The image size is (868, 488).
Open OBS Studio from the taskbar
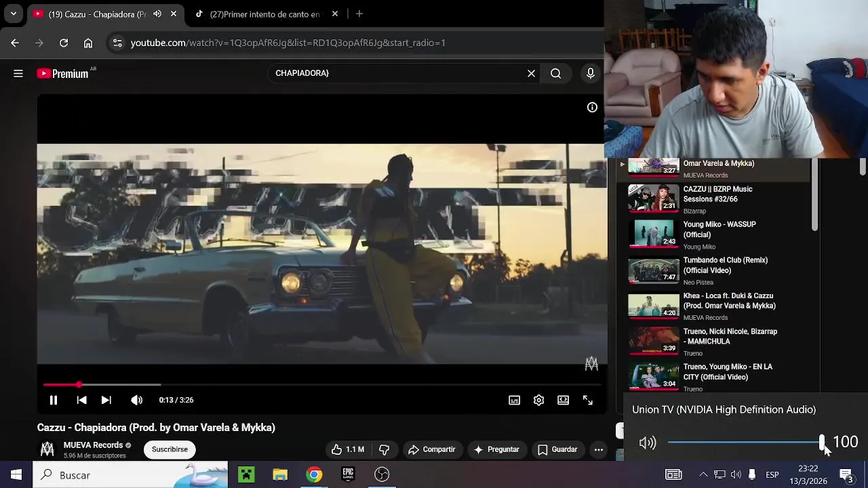click(382, 474)
